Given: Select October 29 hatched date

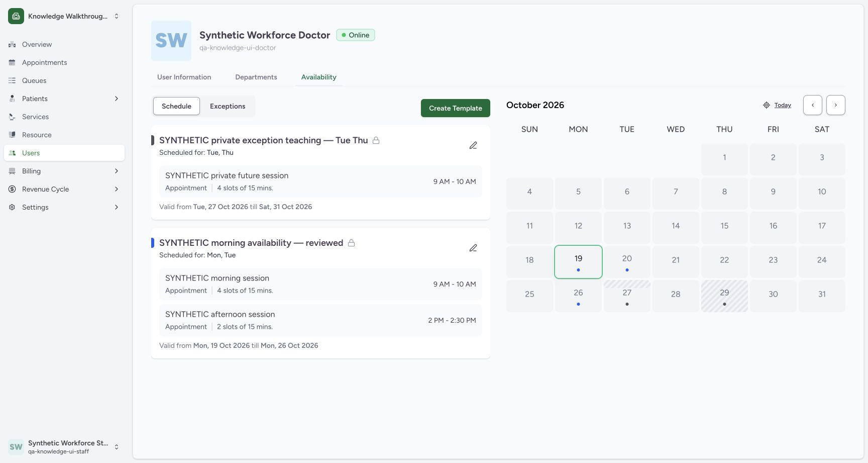Looking at the screenshot, I should click(724, 296).
